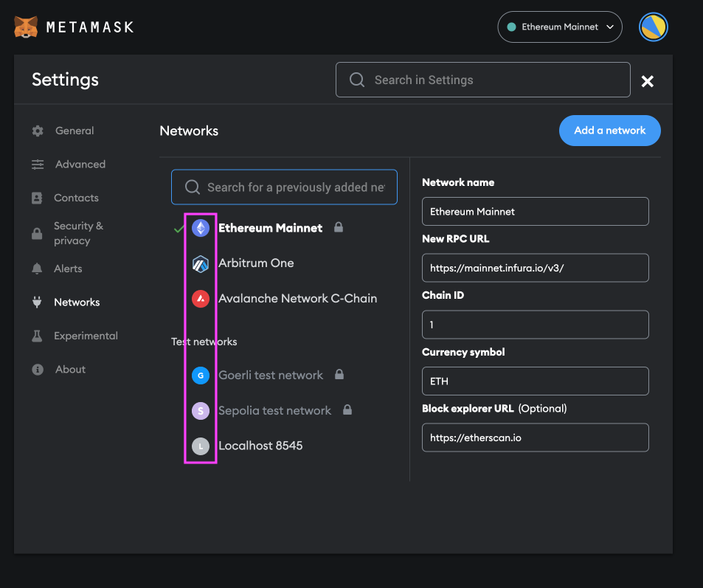Click the lock icon beside Ethereum Mainnet

click(339, 228)
